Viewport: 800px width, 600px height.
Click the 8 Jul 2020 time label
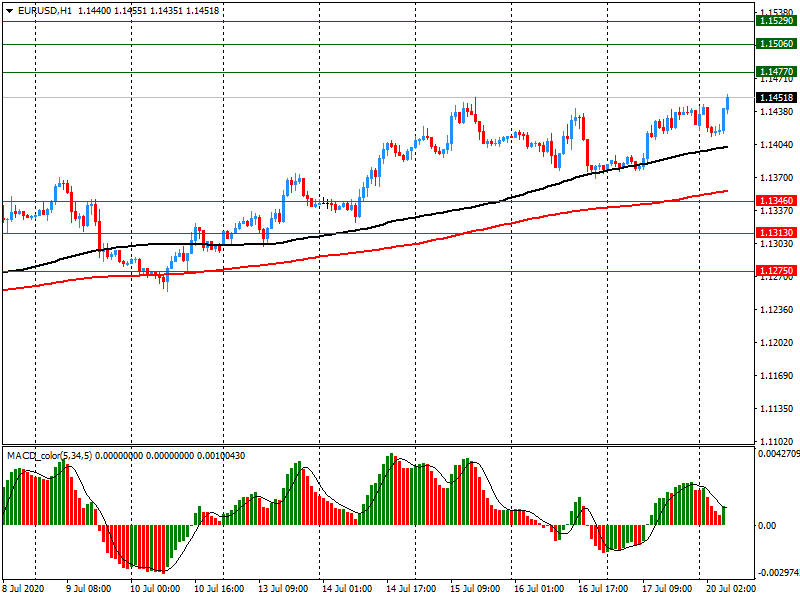[x=23, y=589]
